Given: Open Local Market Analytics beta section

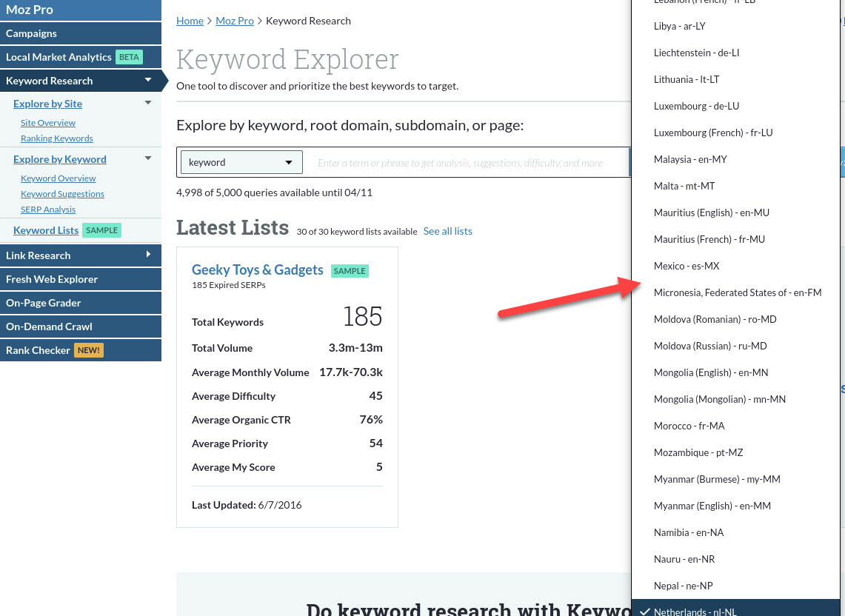Looking at the screenshot, I should point(59,57).
